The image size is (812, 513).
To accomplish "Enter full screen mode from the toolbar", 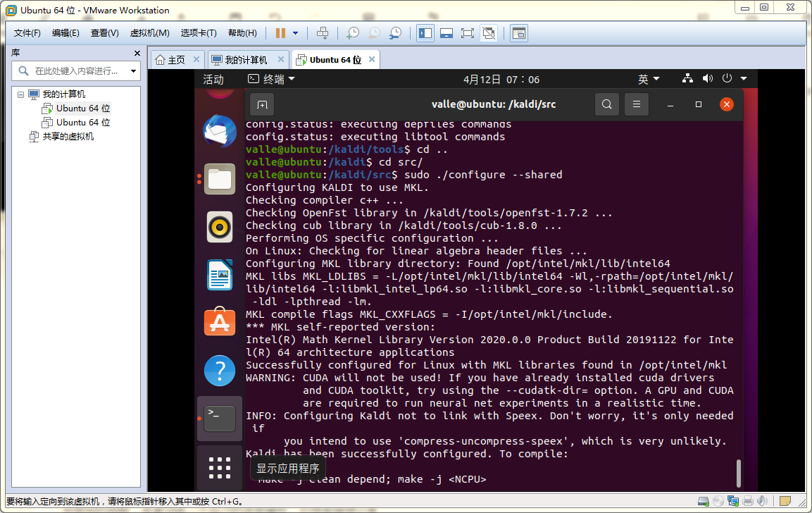I will tap(467, 33).
